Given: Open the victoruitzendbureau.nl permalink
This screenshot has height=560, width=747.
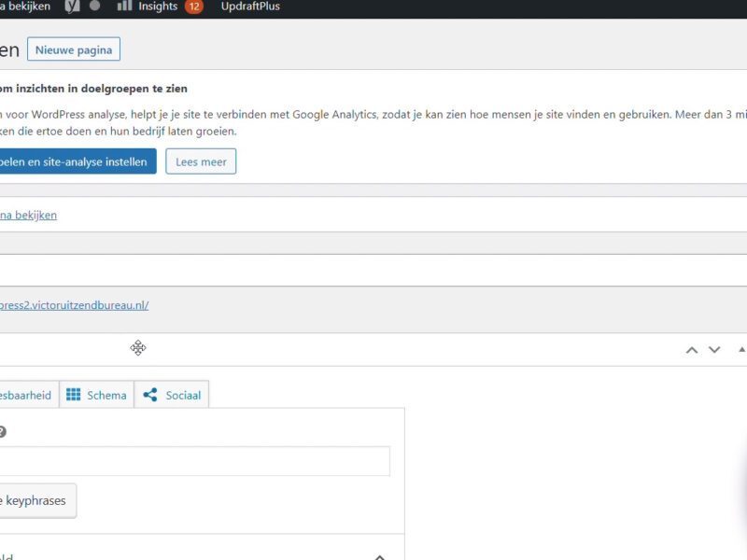Looking at the screenshot, I should click(75, 305).
